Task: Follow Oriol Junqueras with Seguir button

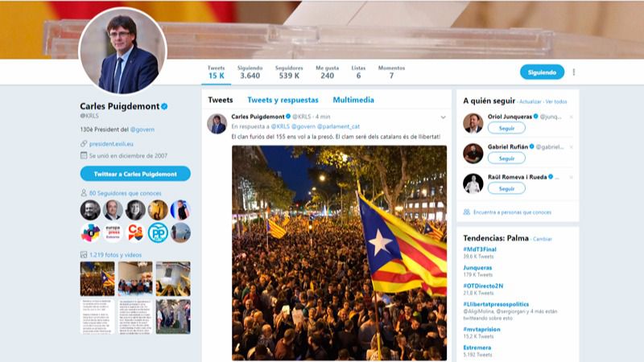Action: coord(506,129)
